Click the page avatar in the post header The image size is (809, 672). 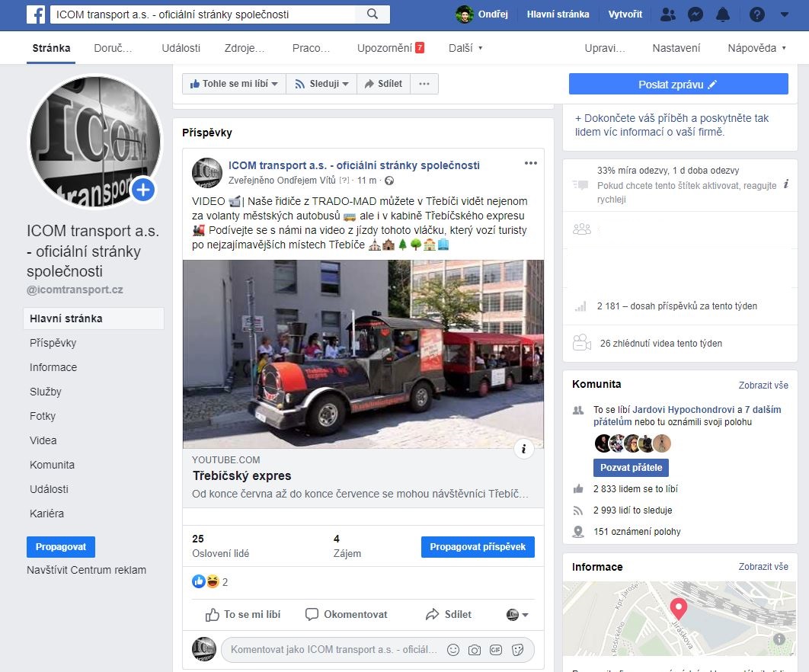click(207, 172)
